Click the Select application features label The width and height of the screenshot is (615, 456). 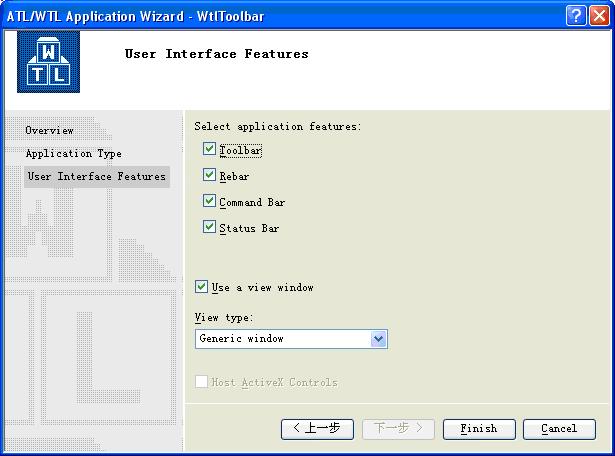click(277, 127)
